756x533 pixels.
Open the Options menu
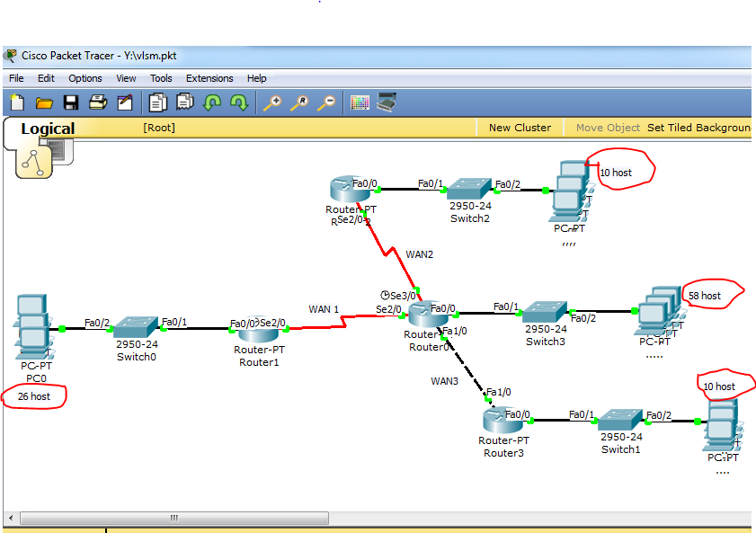pyautogui.click(x=84, y=78)
